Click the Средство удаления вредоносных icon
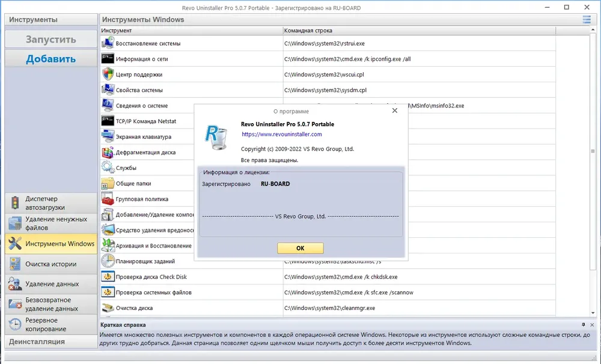The height and width of the screenshot is (364, 601). (x=108, y=229)
